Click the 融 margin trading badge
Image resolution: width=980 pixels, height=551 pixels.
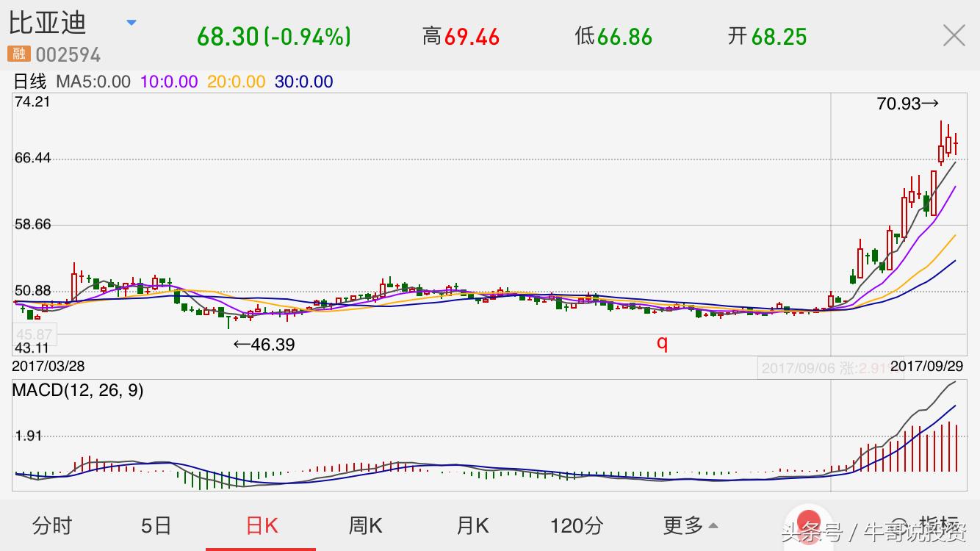18,54
